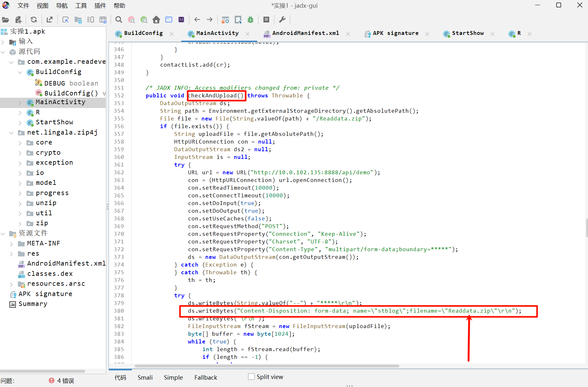588x387 pixels.
Task: Open the log viewer toolbar icon
Action: point(266,20)
